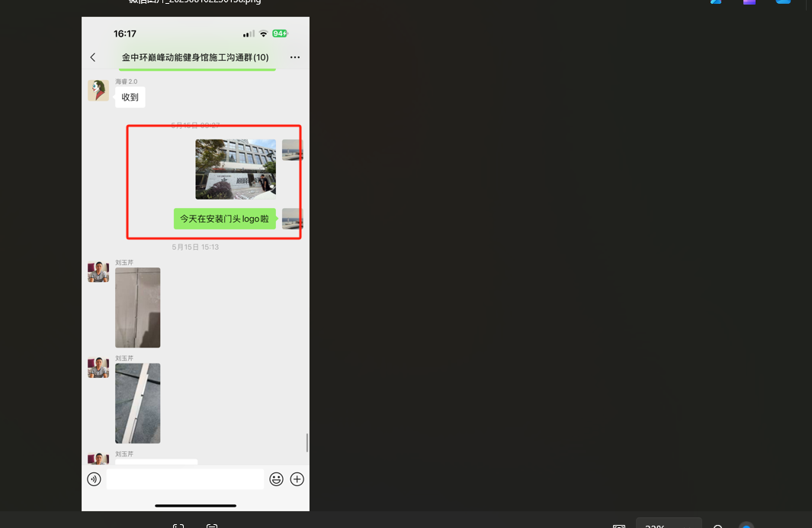Viewport: 812px width, 528px height.
Task: Click 刘玉芹's avatar beside the wall photo
Action: click(98, 272)
